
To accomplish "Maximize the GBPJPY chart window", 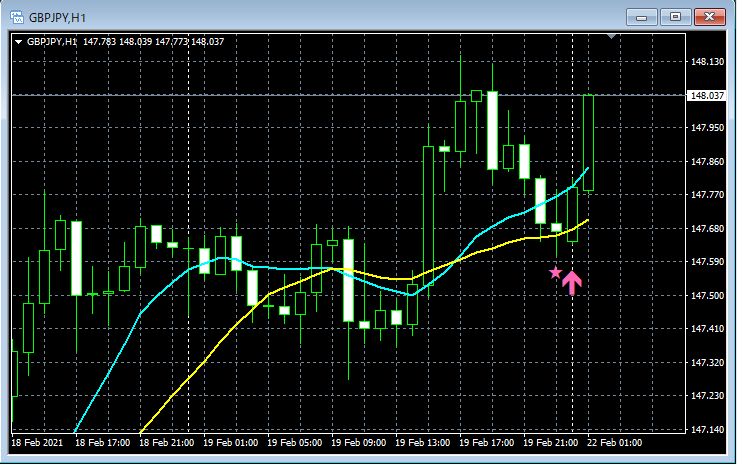I will tap(675, 17).
